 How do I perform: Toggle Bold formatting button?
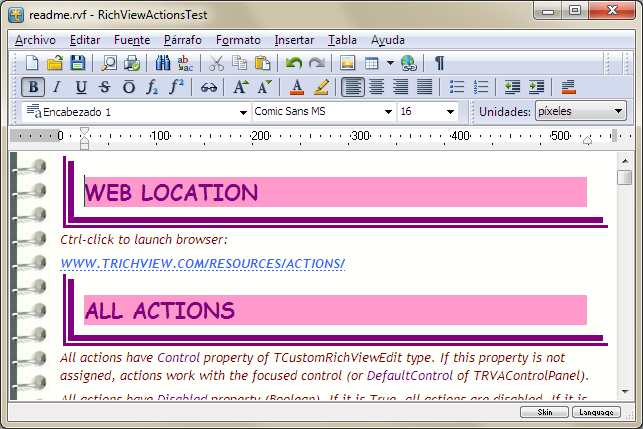pyautogui.click(x=33, y=87)
